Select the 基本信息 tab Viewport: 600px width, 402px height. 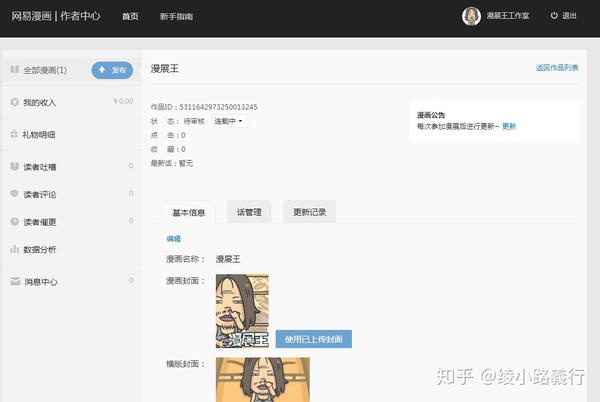click(189, 212)
